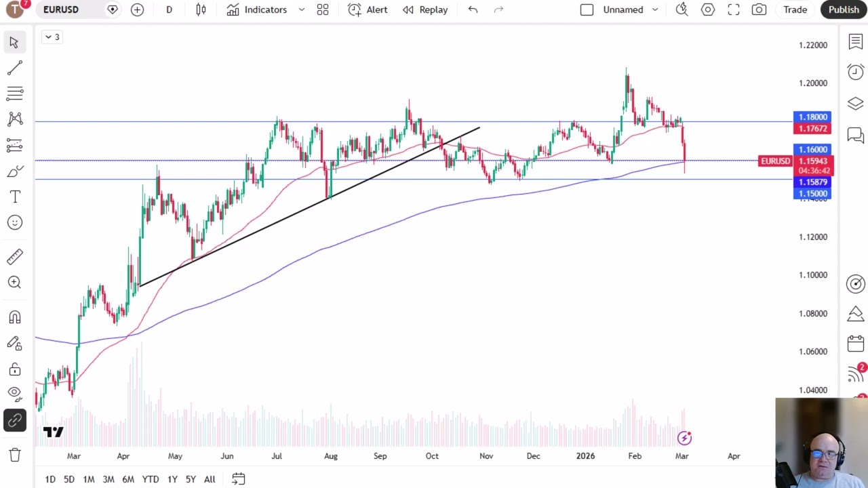The width and height of the screenshot is (868, 488).
Task: Expand the Unnamed layout dropdown
Action: tap(655, 9)
